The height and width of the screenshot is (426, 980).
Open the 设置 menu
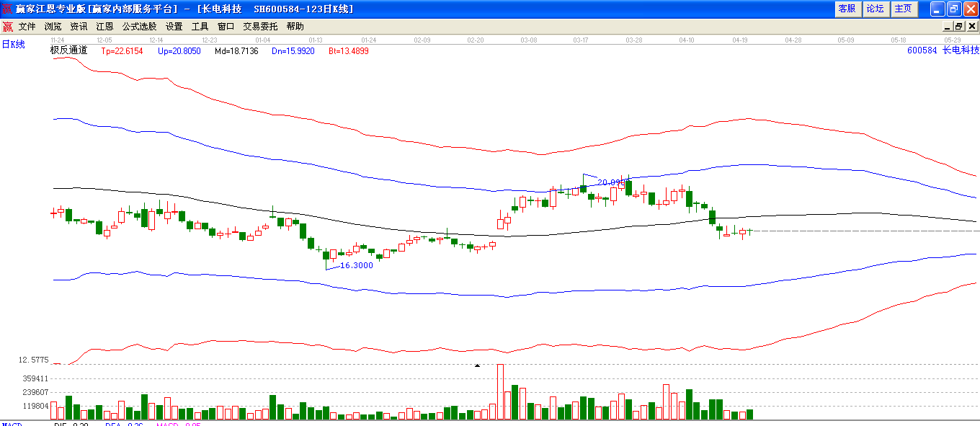(174, 27)
